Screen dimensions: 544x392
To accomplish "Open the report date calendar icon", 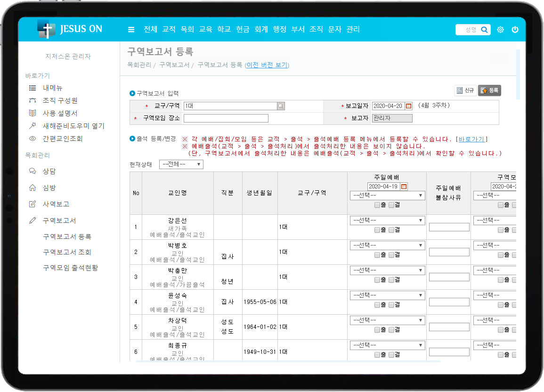I will [409, 106].
